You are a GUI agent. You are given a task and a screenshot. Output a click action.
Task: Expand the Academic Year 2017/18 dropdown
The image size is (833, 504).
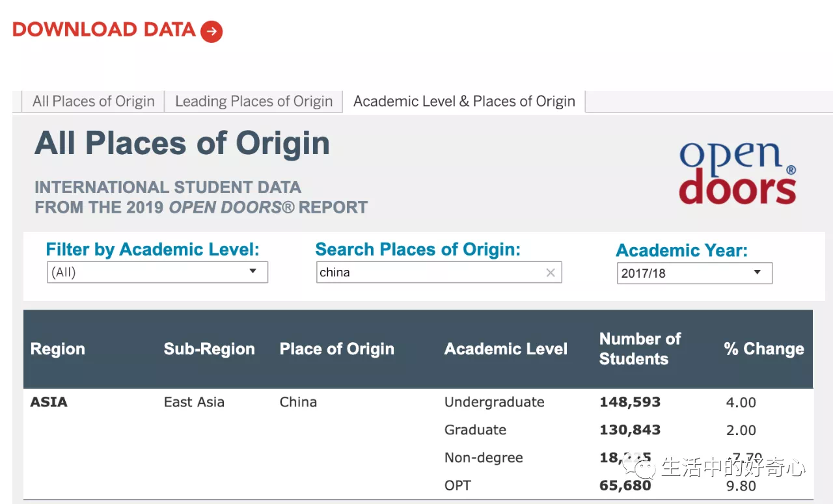click(x=694, y=273)
